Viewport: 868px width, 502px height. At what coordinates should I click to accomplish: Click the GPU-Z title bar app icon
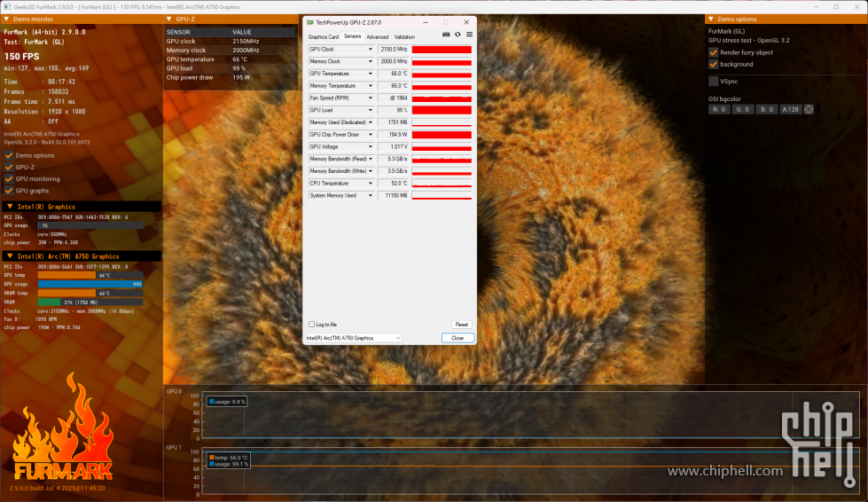pos(310,22)
